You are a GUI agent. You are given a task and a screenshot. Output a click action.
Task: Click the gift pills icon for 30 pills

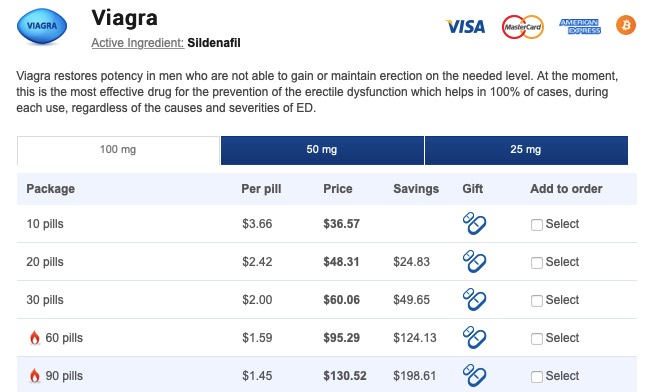[x=474, y=299]
